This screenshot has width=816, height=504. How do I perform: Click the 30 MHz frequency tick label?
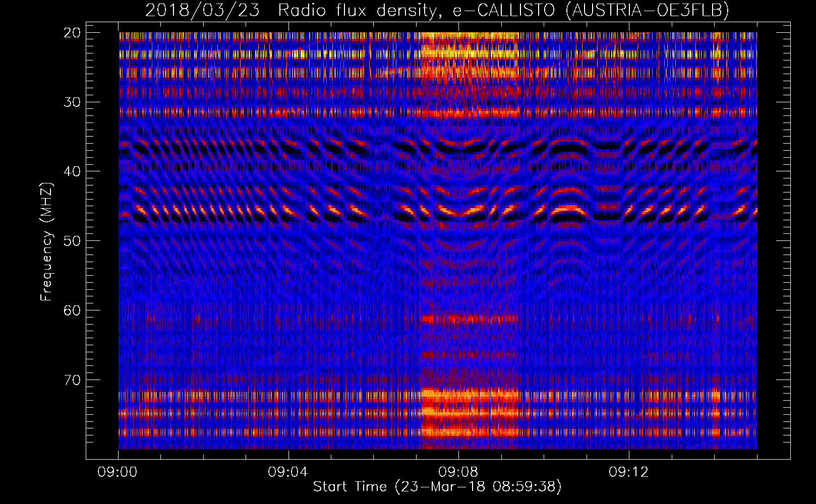coord(73,102)
